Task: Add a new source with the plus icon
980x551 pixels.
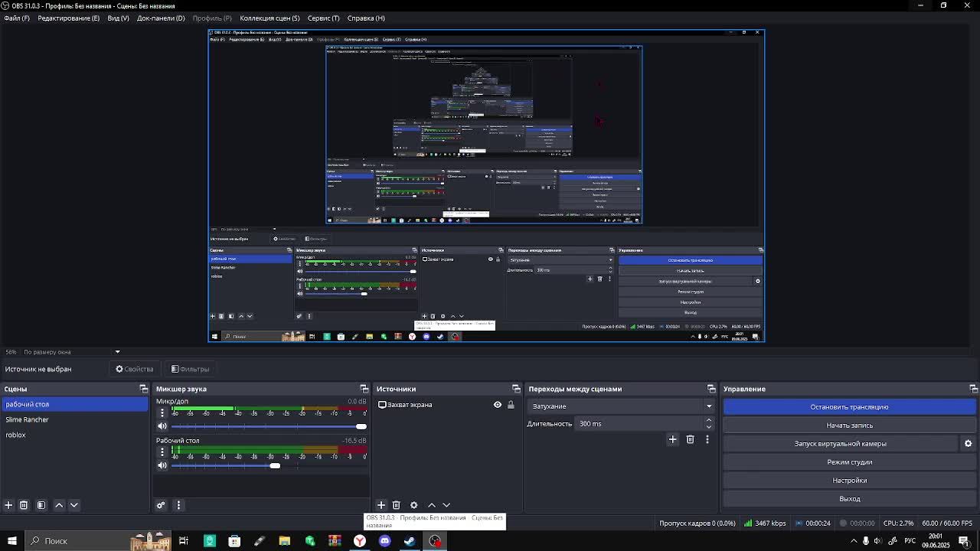Action: coord(381,505)
